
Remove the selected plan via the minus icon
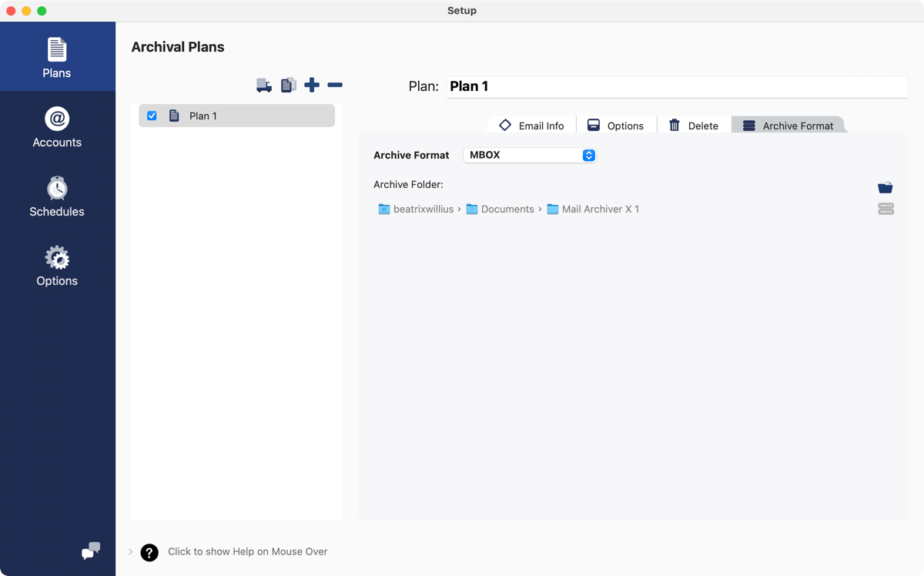pyautogui.click(x=335, y=85)
